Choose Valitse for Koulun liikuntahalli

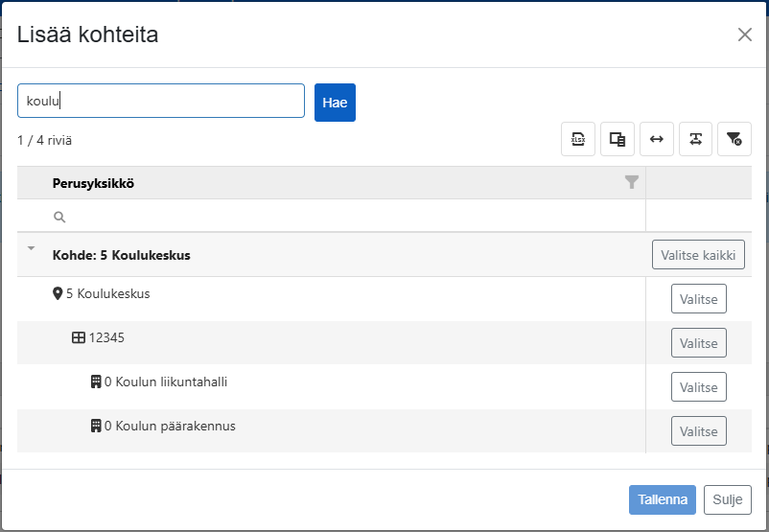tap(698, 387)
